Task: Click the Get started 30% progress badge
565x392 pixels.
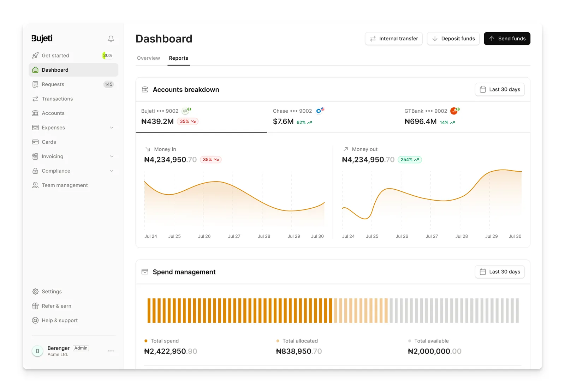Action: coord(108,55)
